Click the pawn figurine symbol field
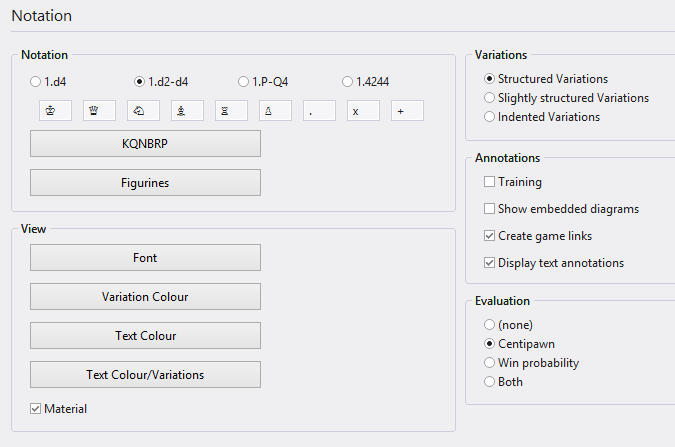 tap(275, 111)
